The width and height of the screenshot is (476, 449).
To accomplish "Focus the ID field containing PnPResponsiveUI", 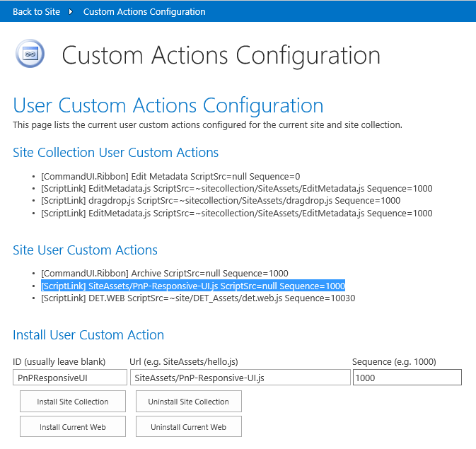I will coord(69,378).
